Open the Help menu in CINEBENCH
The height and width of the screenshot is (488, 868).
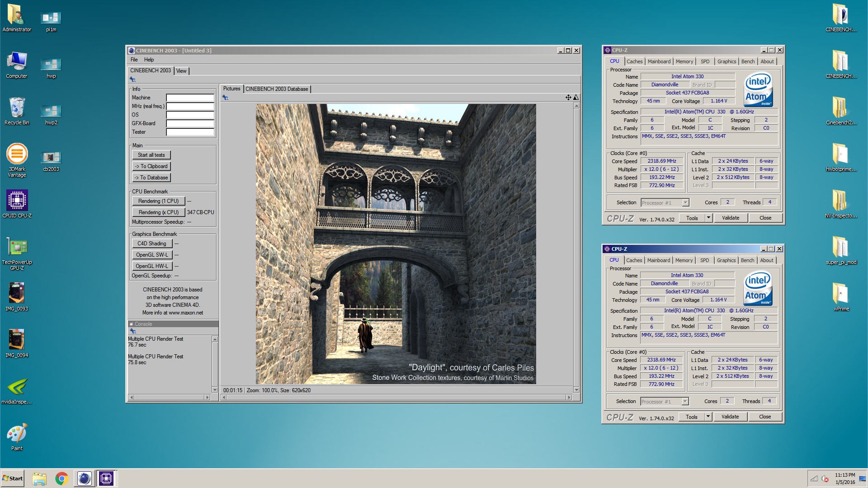coord(149,60)
